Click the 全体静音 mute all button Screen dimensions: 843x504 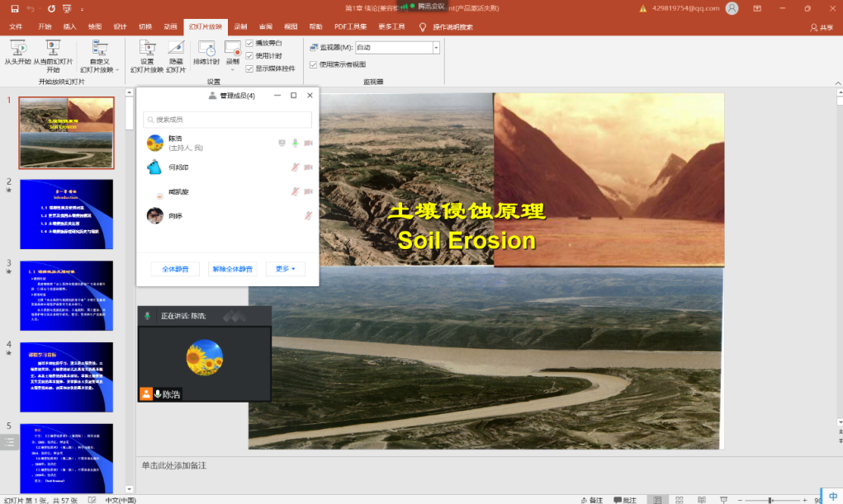click(x=175, y=269)
